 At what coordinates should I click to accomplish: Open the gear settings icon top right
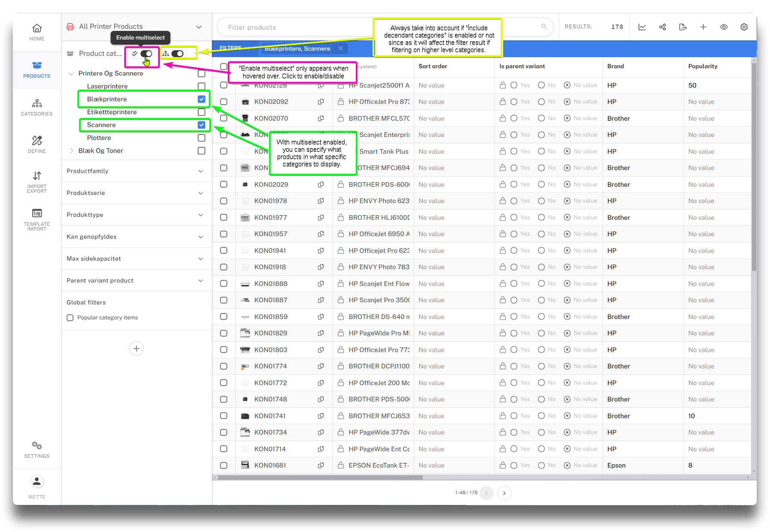point(744,27)
